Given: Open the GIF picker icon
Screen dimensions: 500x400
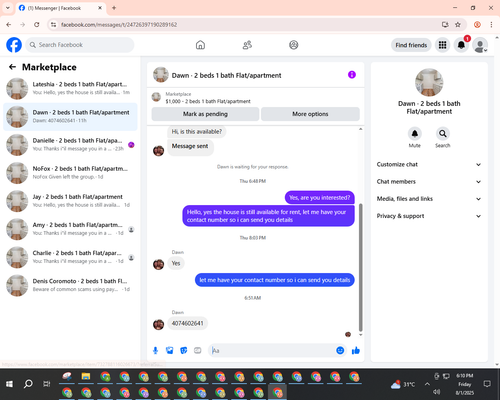Looking at the screenshot, I should [198, 350].
